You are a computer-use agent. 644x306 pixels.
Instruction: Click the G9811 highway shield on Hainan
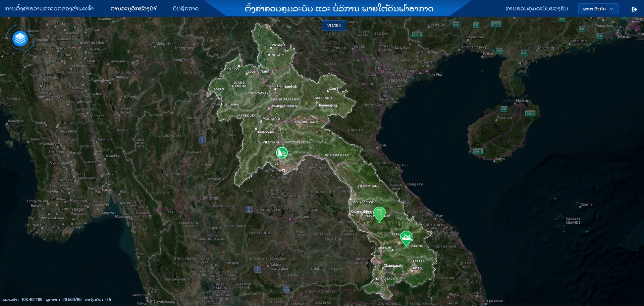(478, 151)
